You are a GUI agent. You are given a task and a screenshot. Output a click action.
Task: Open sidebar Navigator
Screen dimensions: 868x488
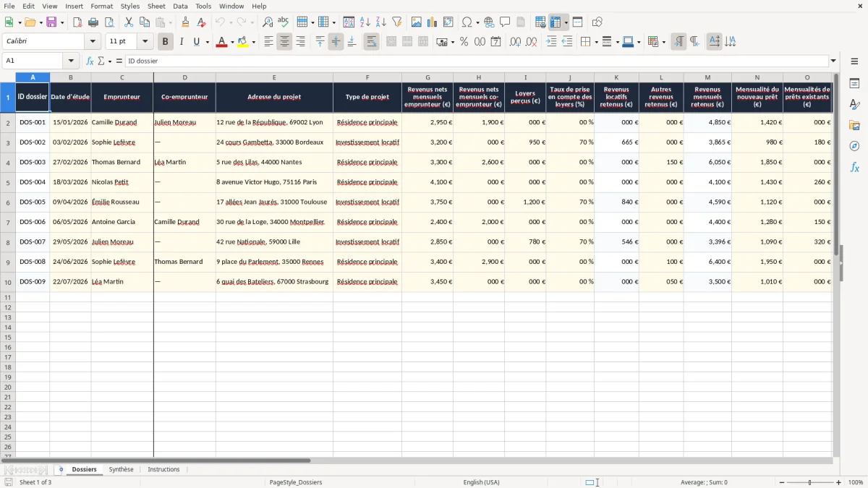(x=854, y=147)
